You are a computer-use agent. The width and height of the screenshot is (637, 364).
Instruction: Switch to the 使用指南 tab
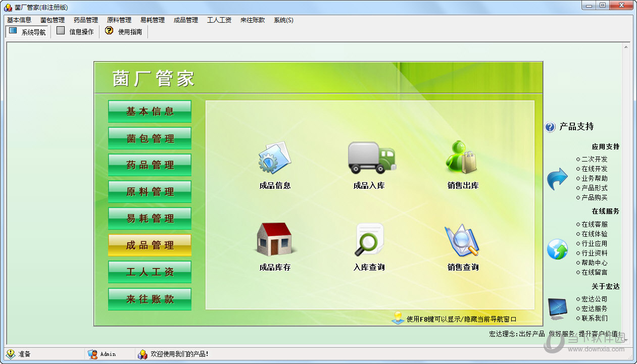[x=124, y=32]
